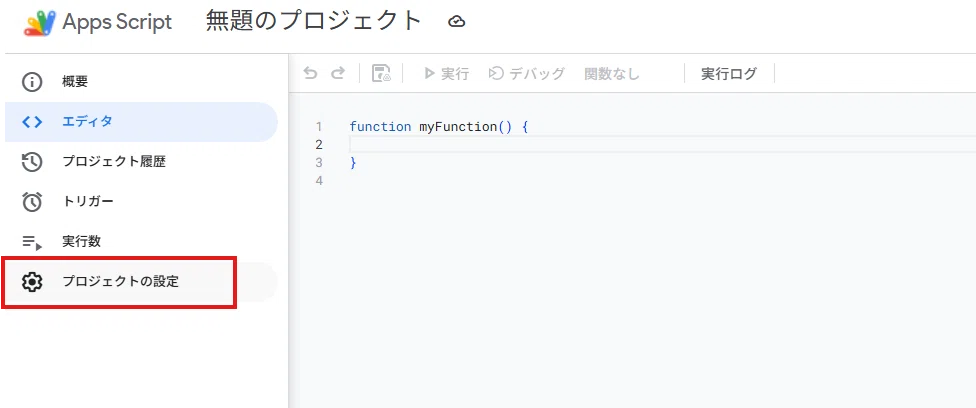Click the 概要 info circle icon
Image resolution: width=976 pixels, height=408 pixels.
(32, 82)
